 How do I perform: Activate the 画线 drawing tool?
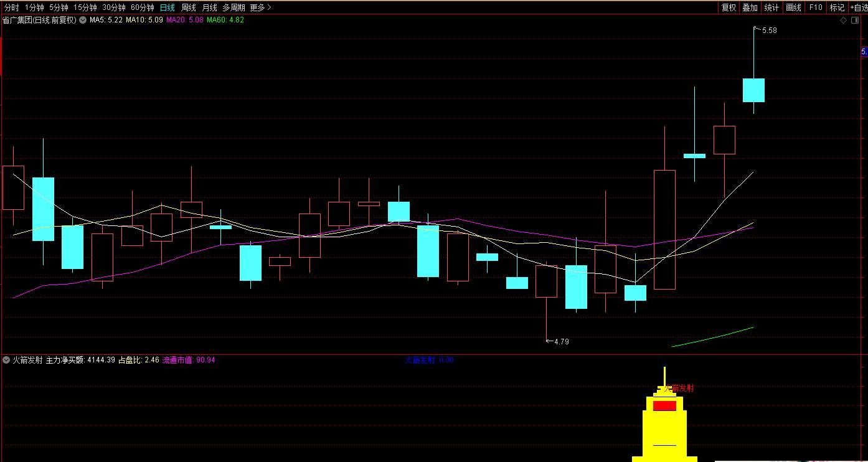(x=793, y=7)
